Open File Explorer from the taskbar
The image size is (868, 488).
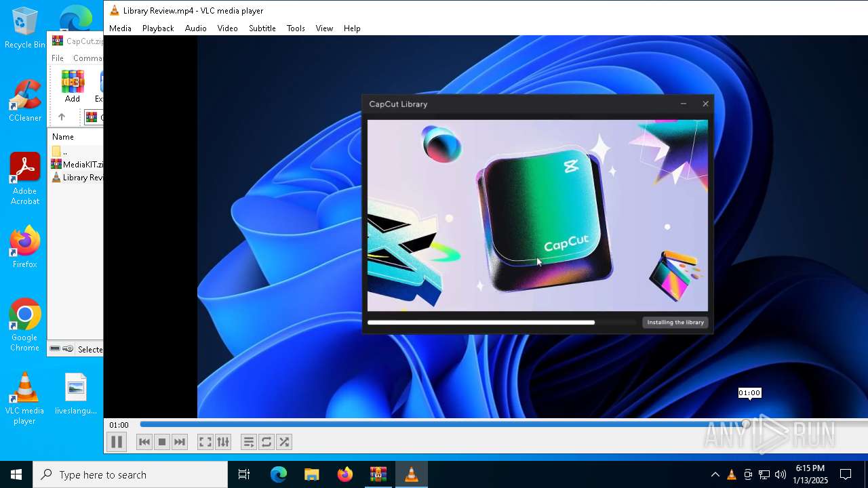(x=312, y=474)
